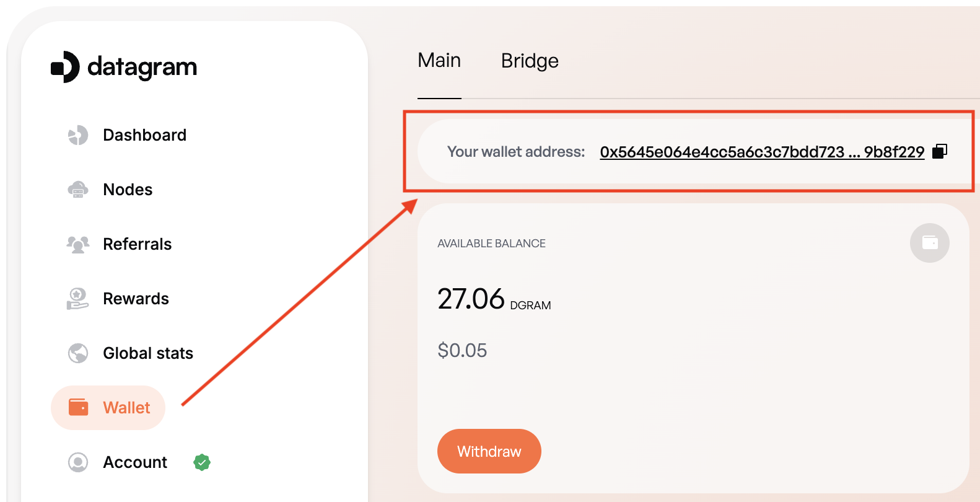Open Referrals via its people icon

point(78,244)
